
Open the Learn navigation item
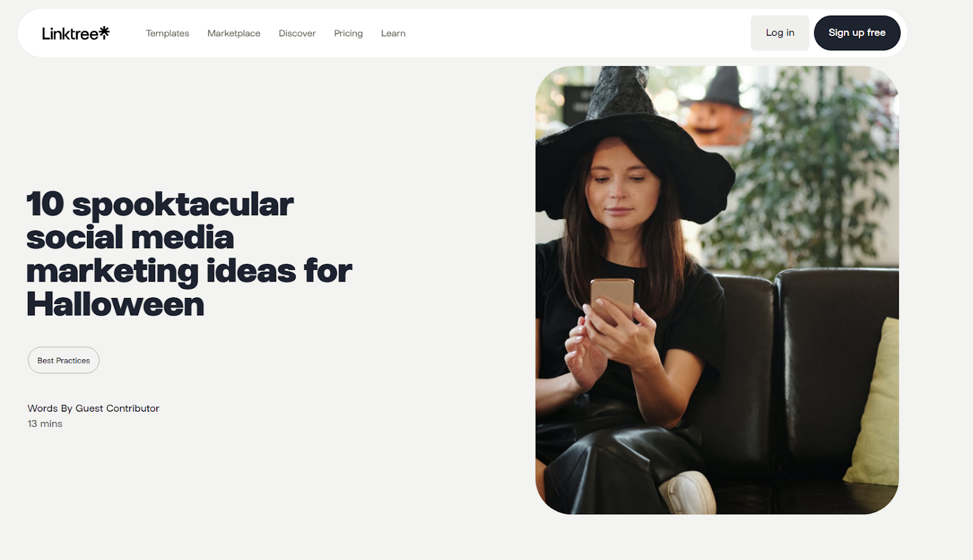[x=393, y=33]
